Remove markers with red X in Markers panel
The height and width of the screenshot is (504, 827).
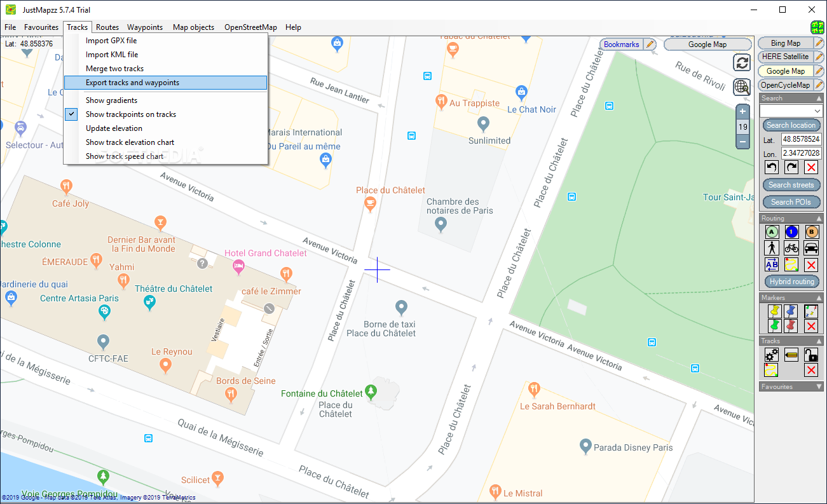[x=811, y=325]
